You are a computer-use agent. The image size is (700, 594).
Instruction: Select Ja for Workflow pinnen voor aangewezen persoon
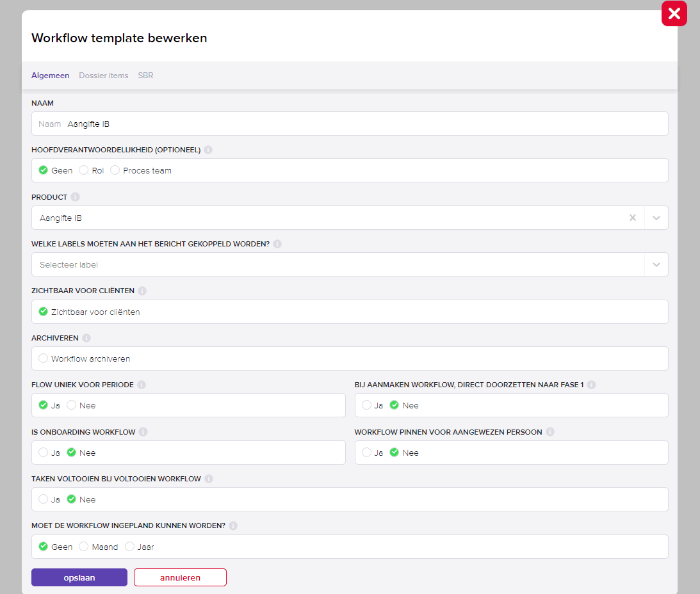click(x=366, y=453)
